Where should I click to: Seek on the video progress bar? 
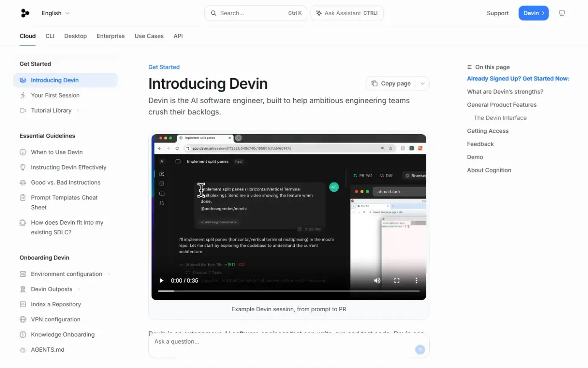tap(289, 291)
